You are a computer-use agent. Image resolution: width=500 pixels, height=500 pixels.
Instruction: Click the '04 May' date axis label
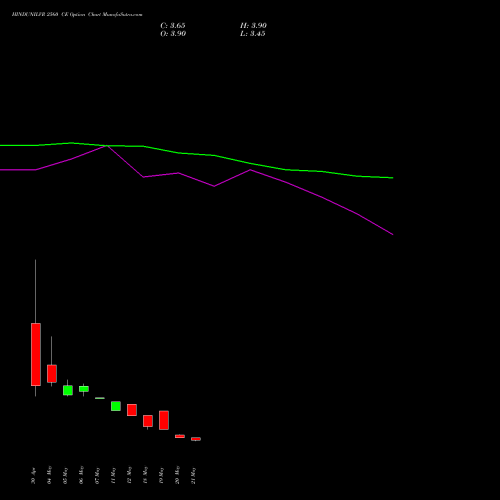tap(49, 475)
